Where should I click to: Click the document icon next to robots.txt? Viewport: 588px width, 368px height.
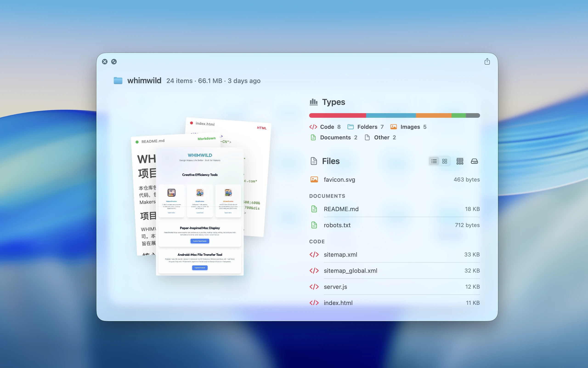coord(314,225)
